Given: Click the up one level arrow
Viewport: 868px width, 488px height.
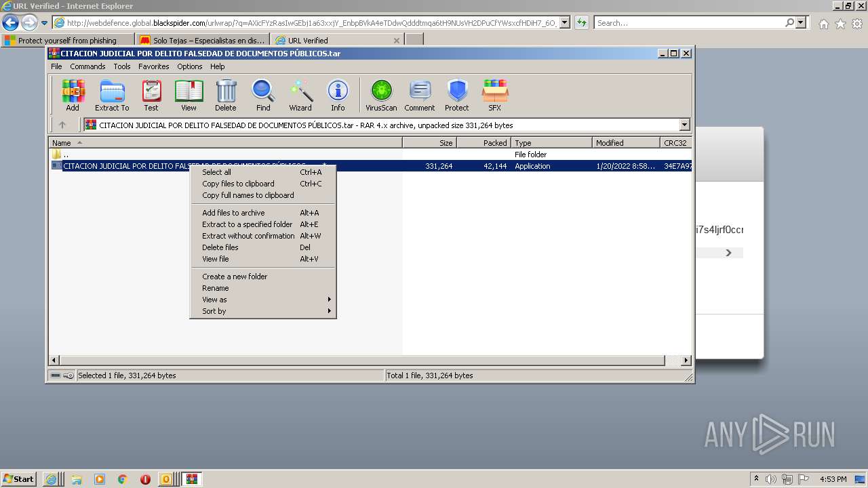Looking at the screenshot, I should pos(62,125).
